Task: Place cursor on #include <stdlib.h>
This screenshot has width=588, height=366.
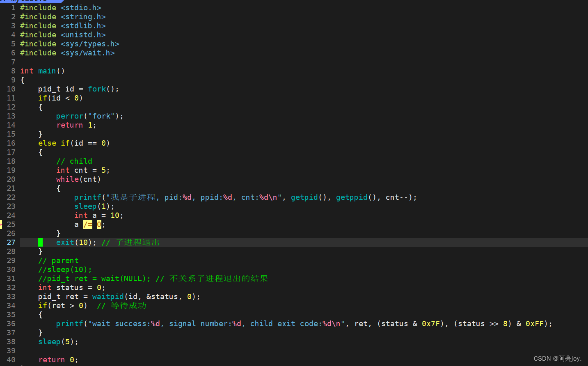Action: coord(63,26)
